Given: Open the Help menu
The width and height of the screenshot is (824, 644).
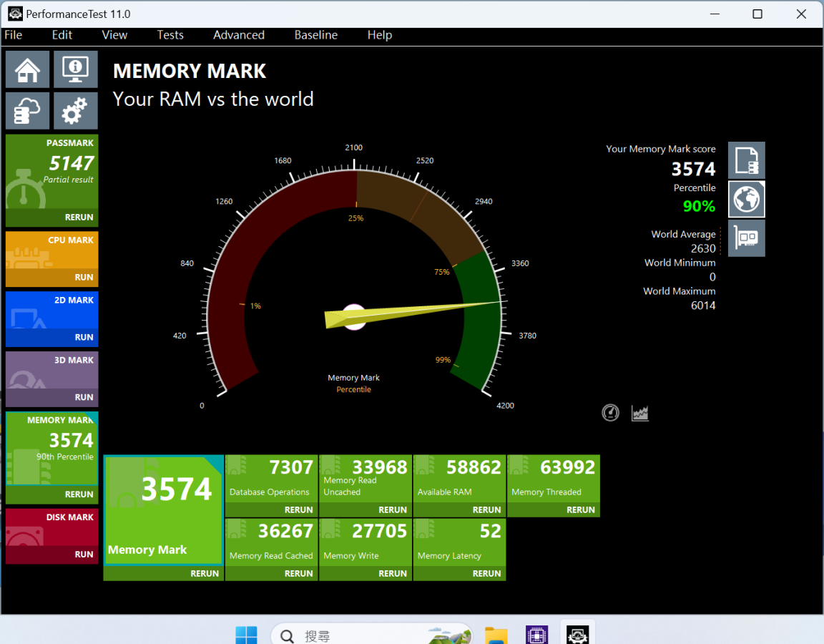Looking at the screenshot, I should [379, 35].
